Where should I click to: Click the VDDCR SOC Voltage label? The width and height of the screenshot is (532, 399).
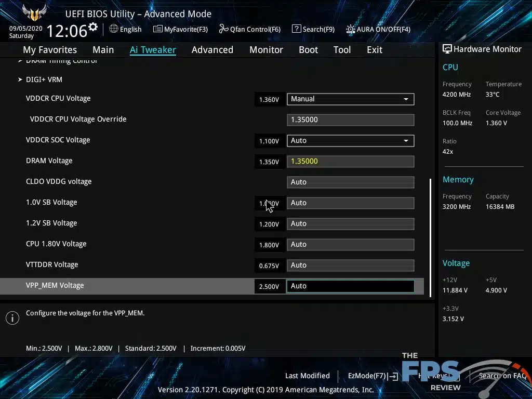58,140
